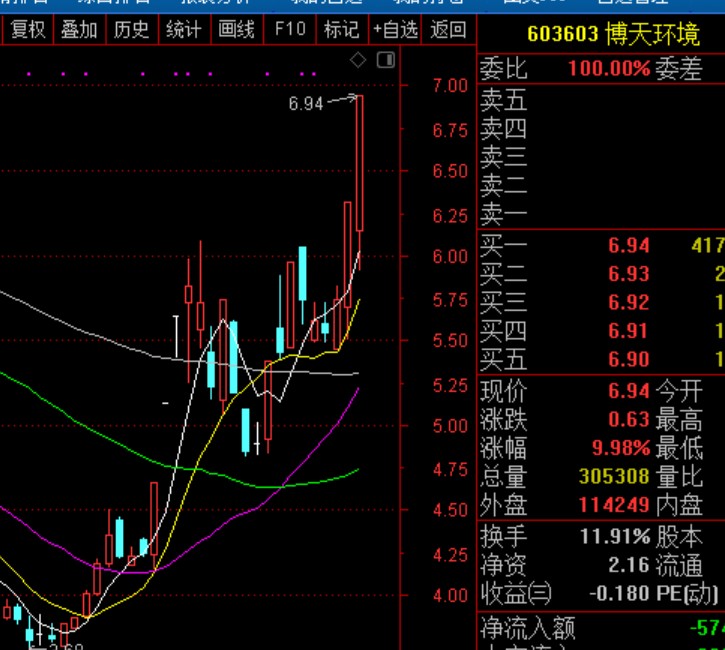Image resolution: width=725 pixels, height=650 pixels.
Task: Click the 今开 label
Action: [679, 392]
